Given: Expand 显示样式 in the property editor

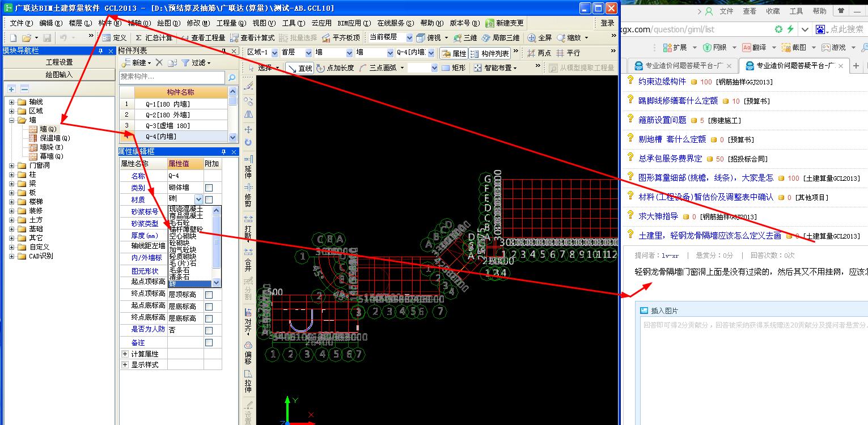Looking at the screenshot, I should (x=125, y=364).
